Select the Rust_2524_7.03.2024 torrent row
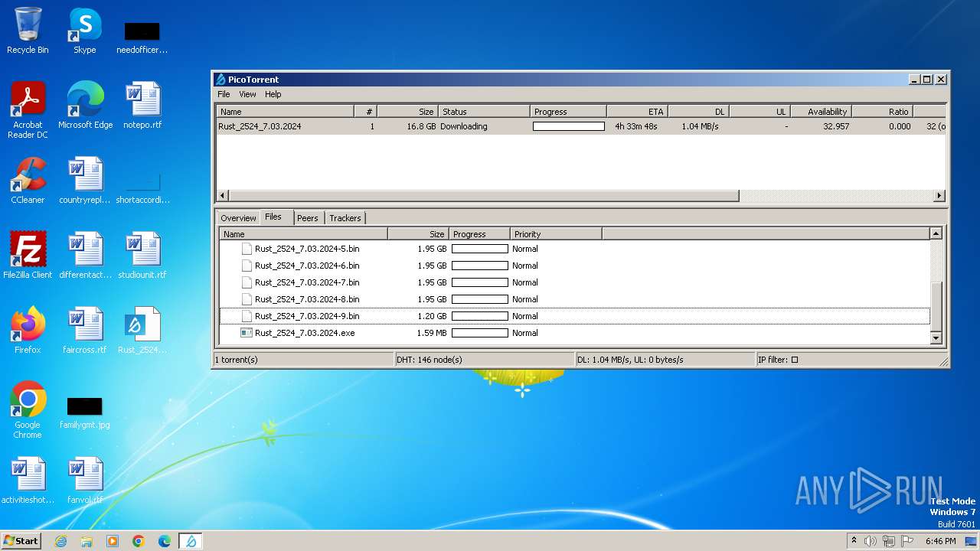Screen dimensions: 980x551 [580, 126]
